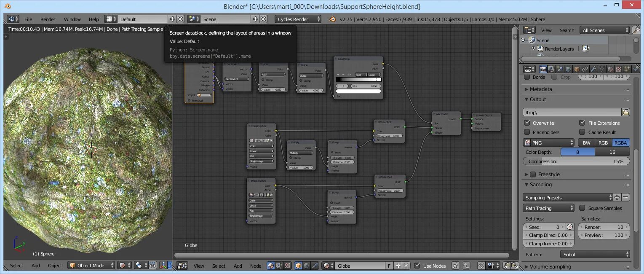Delete the Default screen layout
644x274 pixels.
tap(180, 19)
